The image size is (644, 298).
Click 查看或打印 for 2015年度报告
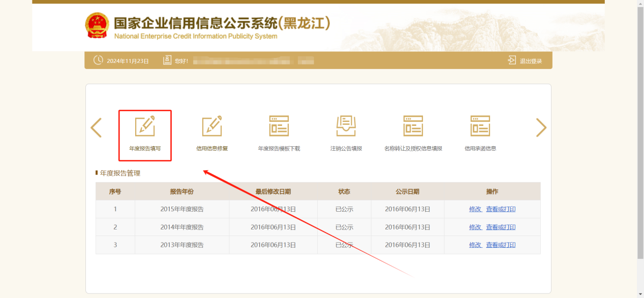click(501, 209)
